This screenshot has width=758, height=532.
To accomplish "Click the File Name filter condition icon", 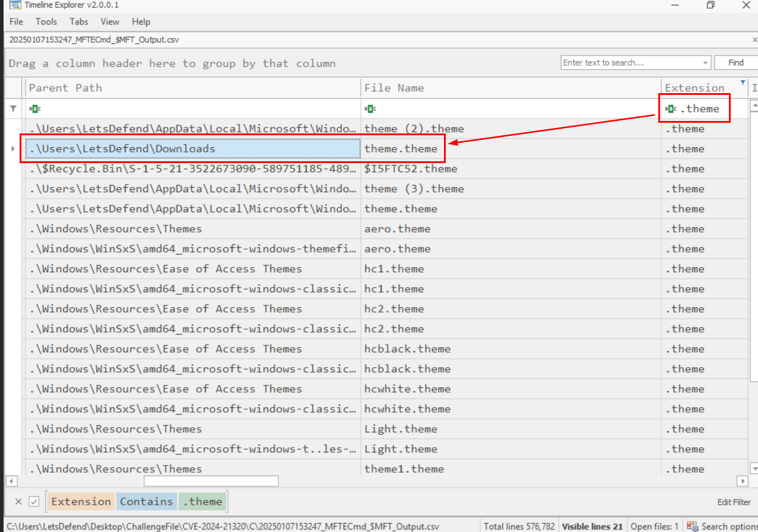I will pos(370,109).
